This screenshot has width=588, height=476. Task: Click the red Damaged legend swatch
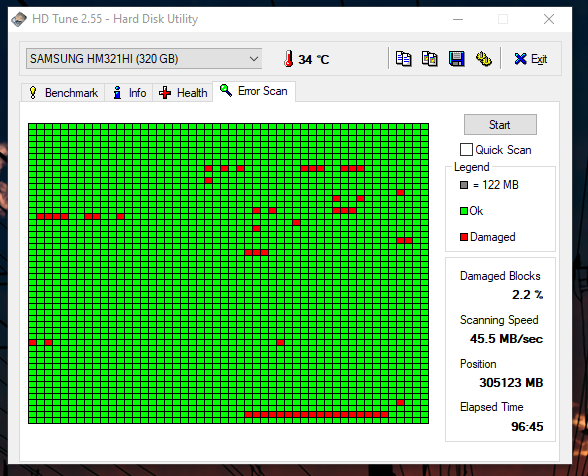pos(464,237)
